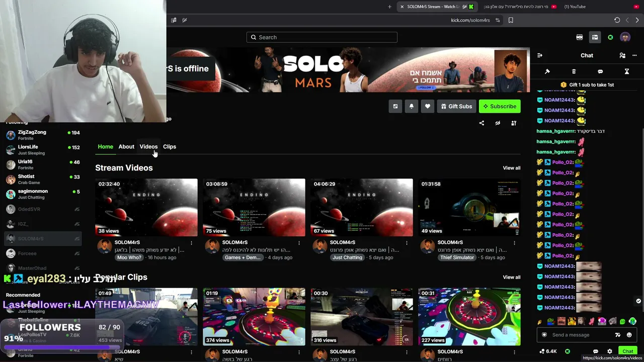Open LiorsLife channel in Following sidebar
Viewport: 644px width, 362px height.
[43, 150]
